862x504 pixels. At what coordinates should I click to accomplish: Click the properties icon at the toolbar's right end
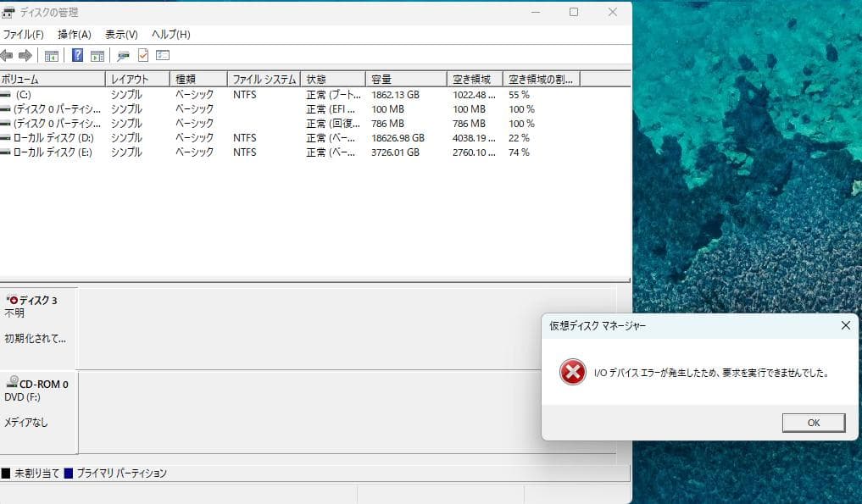click(x=161, y=55)
